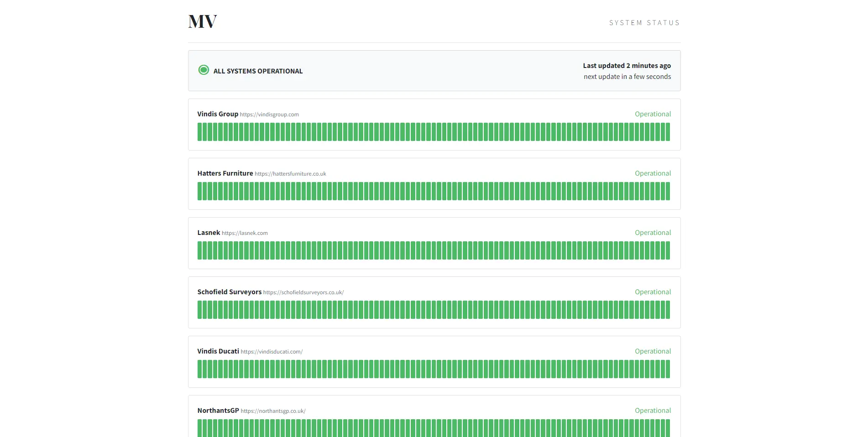Click the Lasnek uptime bar

click(x=434, y=250)
